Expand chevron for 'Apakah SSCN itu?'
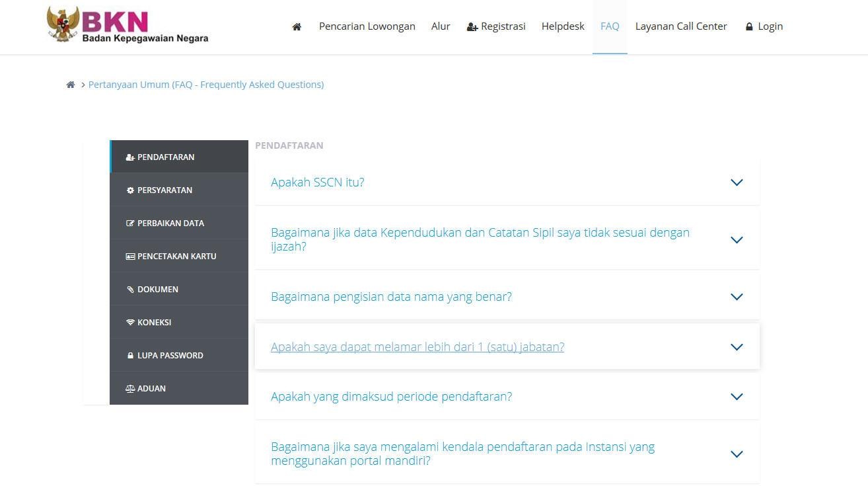Image resolution: width=868 pixels, height=486 pixels. point(737,182)
